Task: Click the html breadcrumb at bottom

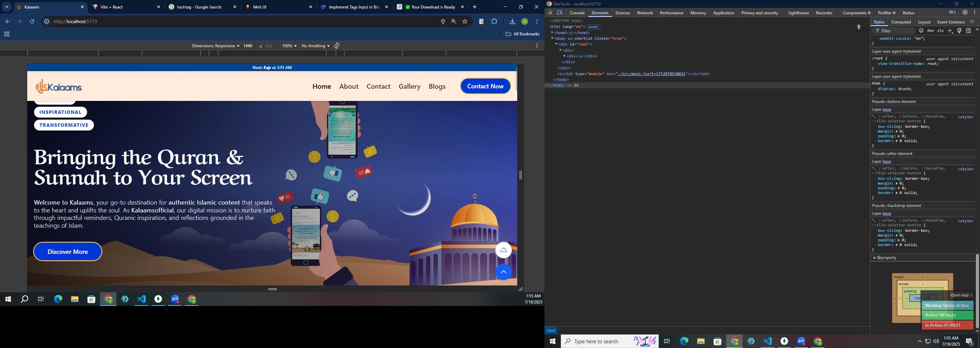Action: 551,331
